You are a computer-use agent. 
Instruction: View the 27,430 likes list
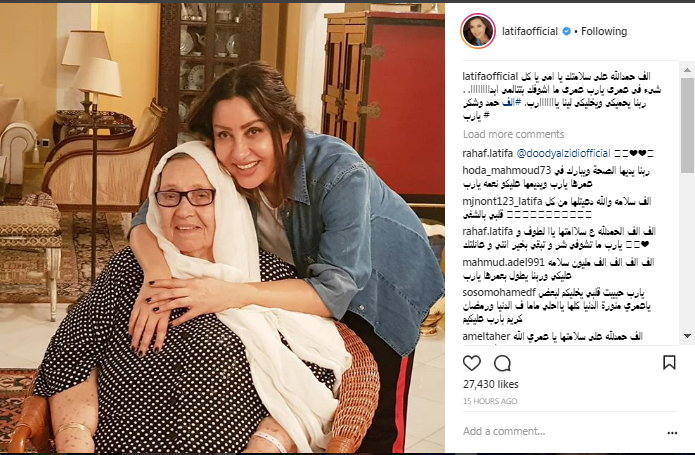click(x=490, y=385)
